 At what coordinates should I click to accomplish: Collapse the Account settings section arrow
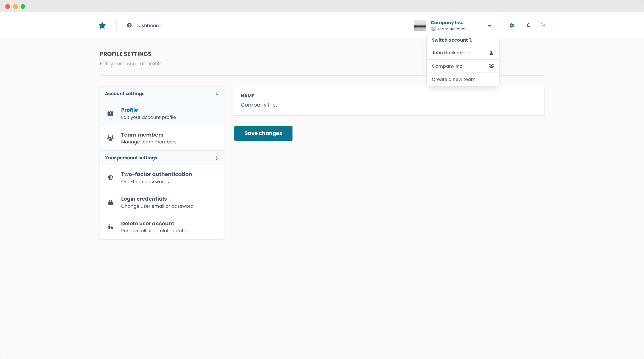coord(217,94)
